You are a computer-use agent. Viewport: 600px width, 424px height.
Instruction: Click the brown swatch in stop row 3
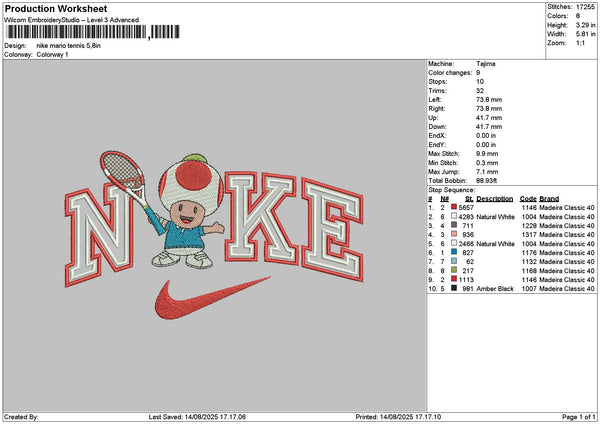coord(454,225)
